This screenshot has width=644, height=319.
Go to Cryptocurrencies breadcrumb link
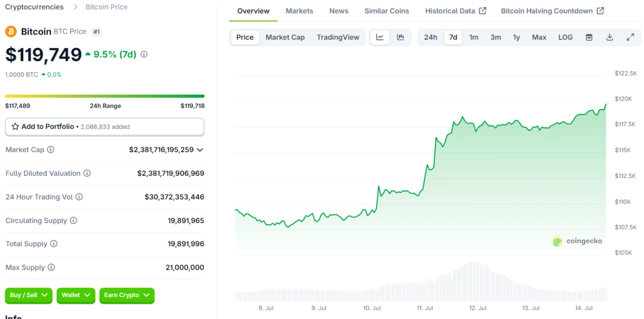pyautogui.click(x=34, y=7)
